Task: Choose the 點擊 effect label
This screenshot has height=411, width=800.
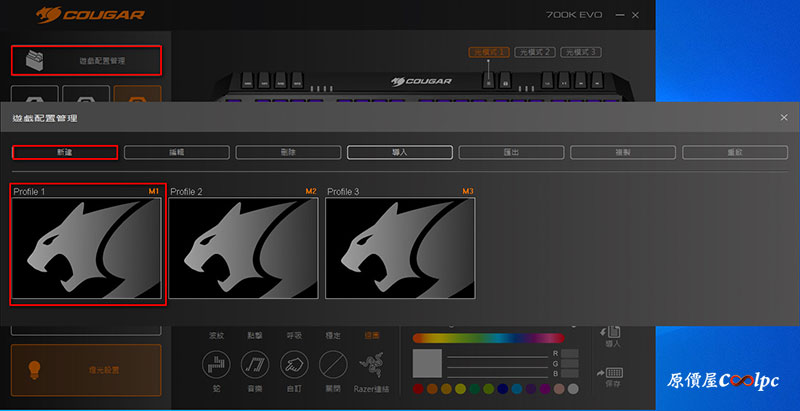Action: pyautogui.click(x=255, y=336)
